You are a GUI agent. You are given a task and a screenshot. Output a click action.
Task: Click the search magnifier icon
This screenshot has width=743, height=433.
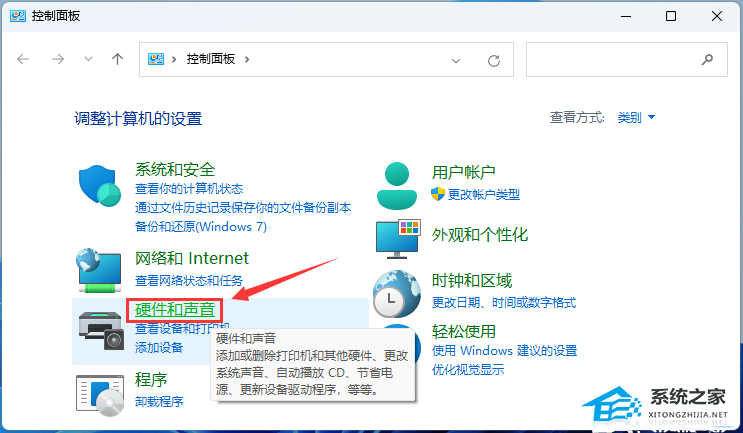coord(707,59)
